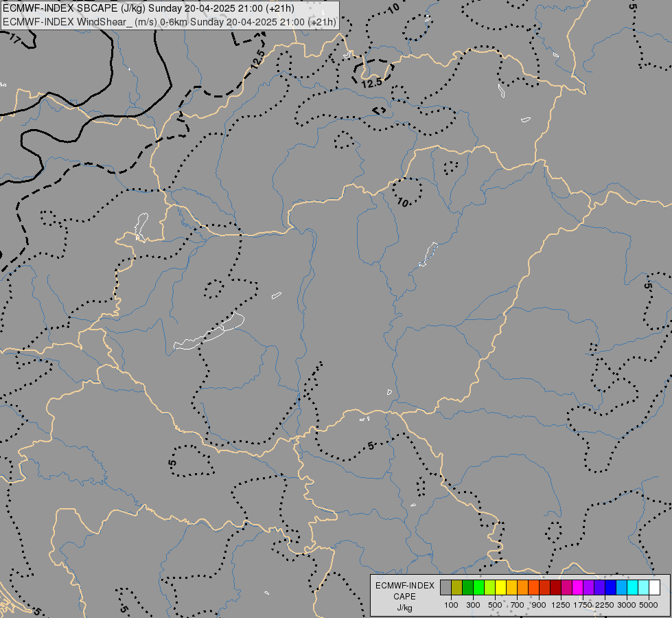
Task: Pick the purple swatch right of 1750
Action: point(589,587)
